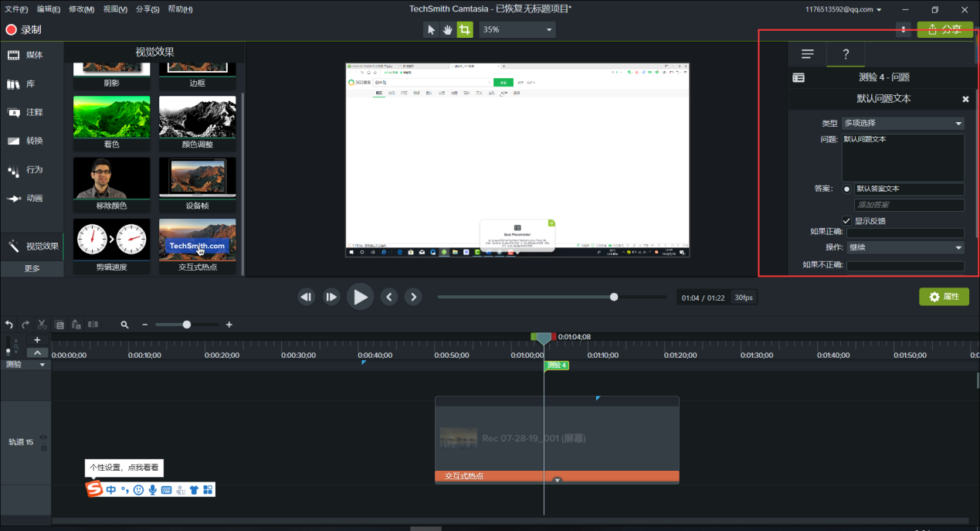Open the 操作 继续 dropdown
980x531 pixels.
point(905,247)
